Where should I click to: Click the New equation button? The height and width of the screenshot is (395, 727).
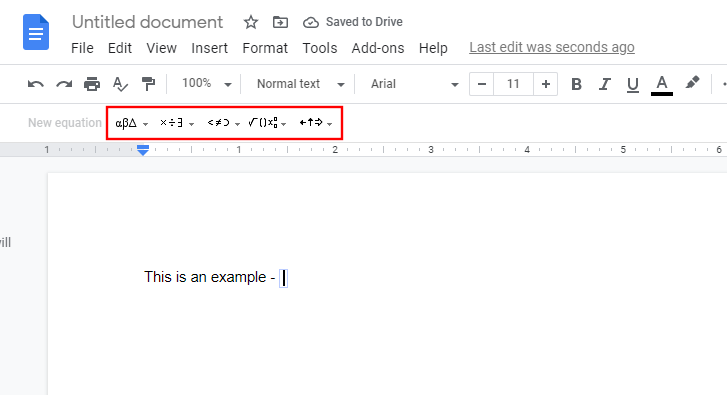[x=64, y=123]
